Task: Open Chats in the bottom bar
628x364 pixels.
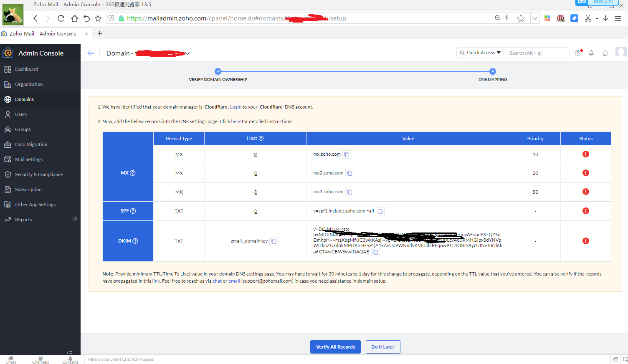Action: coord(11,360)
